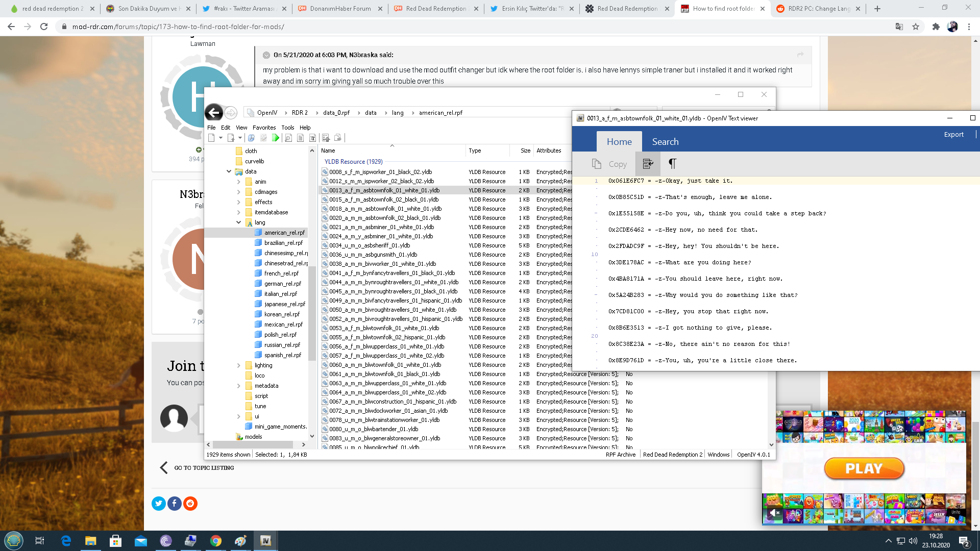Click the export-with-arrow icon in OpenIV toolbar
This screenshot has width=980, height=551.
tap(326, 138)
